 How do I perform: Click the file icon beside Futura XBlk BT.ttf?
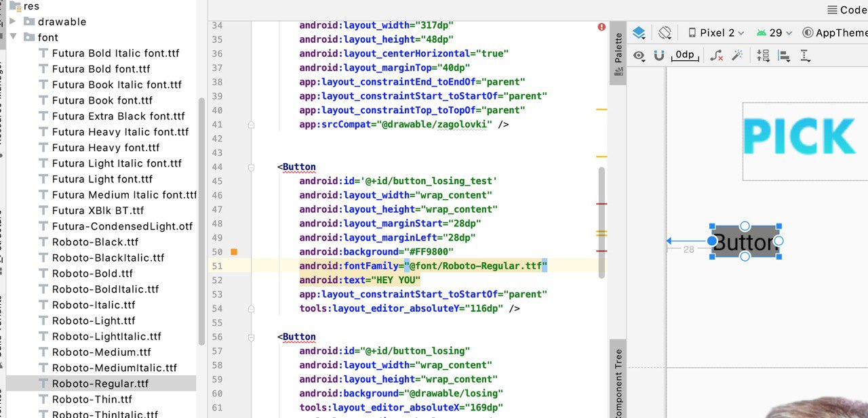tap(43, 210)
